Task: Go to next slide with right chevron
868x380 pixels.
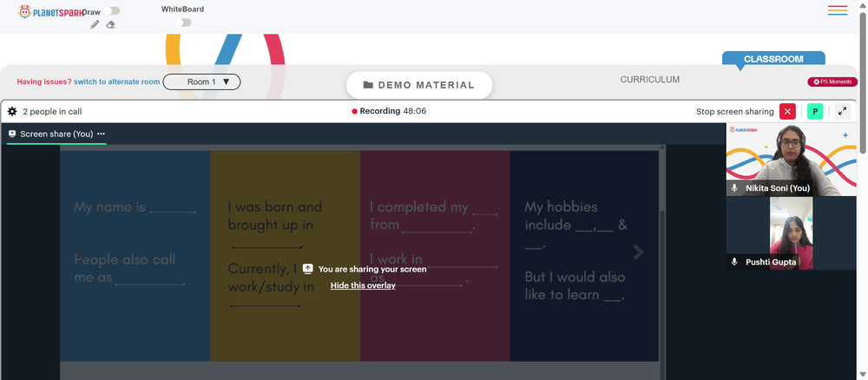Action: click(x=638, y=252)
